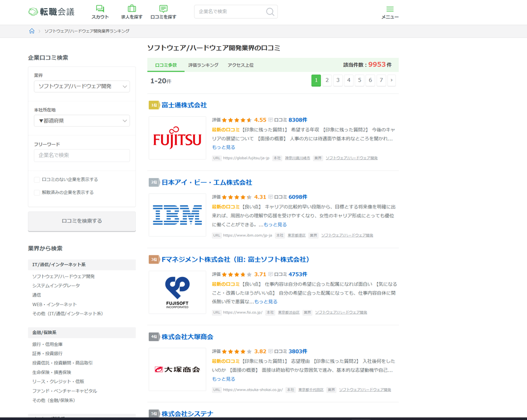Click the Fujisoft company logo
Image resolution: width=527 pixels, height=420 pixels.
[x=178, y=292]
